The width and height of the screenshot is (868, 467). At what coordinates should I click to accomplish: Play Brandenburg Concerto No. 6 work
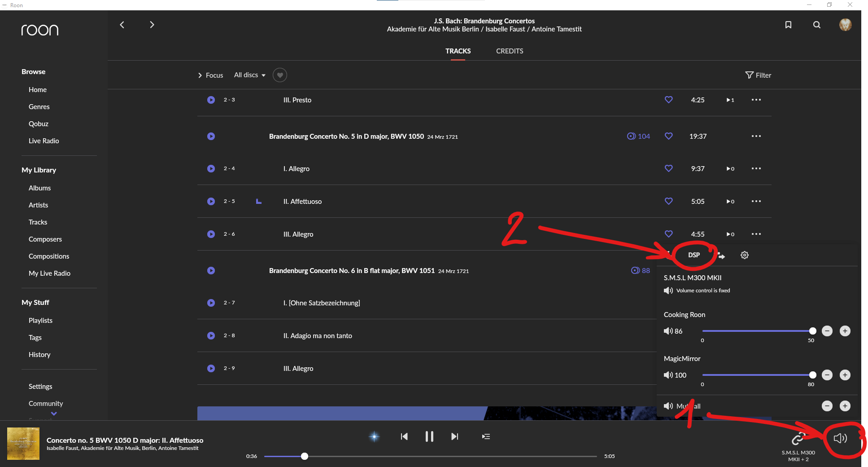tap(211, 270)
